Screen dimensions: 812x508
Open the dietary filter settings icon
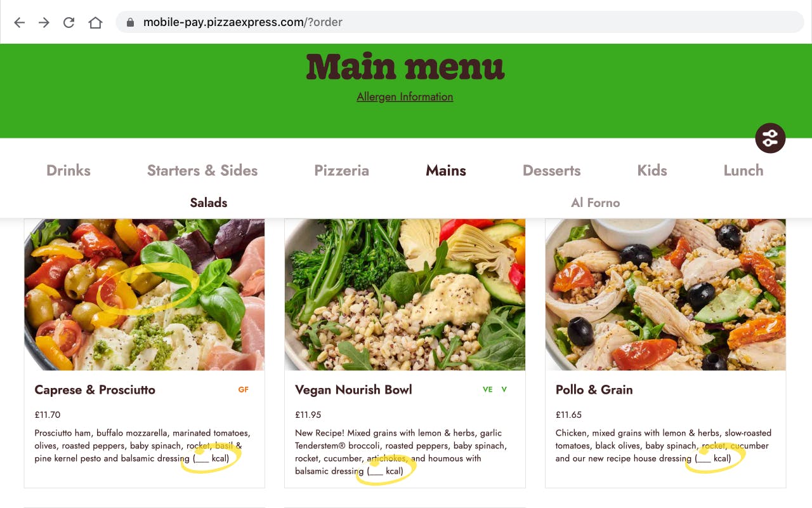770,138
